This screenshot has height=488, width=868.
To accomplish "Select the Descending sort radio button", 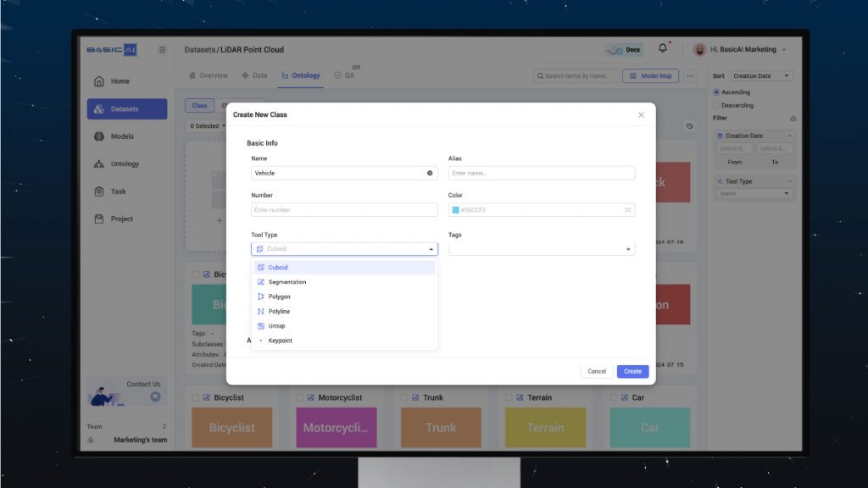I will (717, 106).
